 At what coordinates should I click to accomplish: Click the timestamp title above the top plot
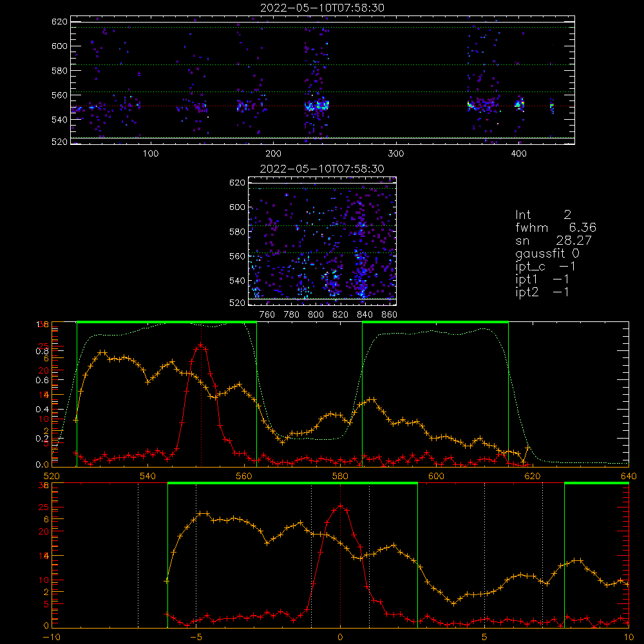323,8
